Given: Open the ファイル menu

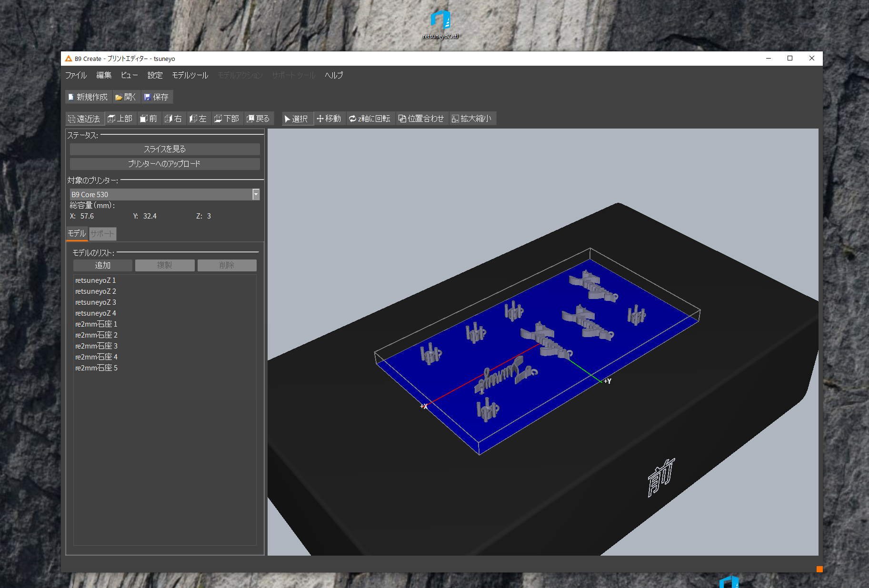Looking at the screenshot, I should pyautogui.click(x=76, y=75).
